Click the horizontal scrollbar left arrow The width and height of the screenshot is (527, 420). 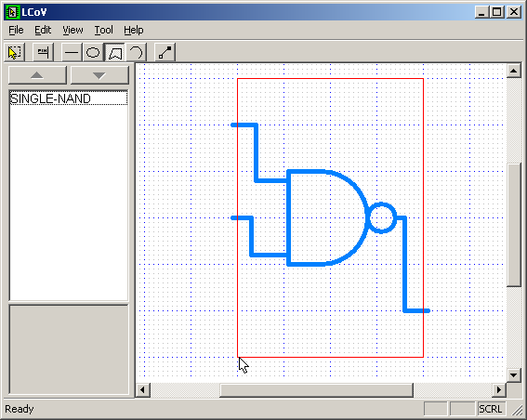[142, 389]
